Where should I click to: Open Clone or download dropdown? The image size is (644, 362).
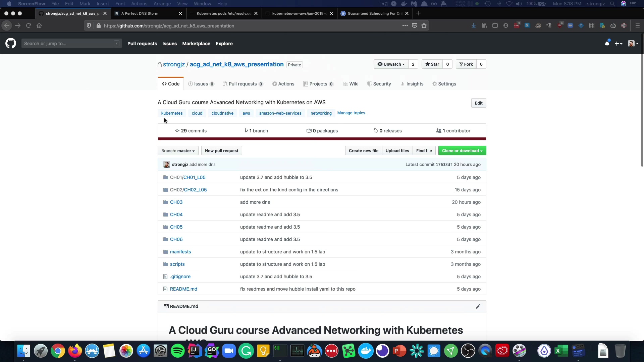pyautogui.click(x=462, y=151)
